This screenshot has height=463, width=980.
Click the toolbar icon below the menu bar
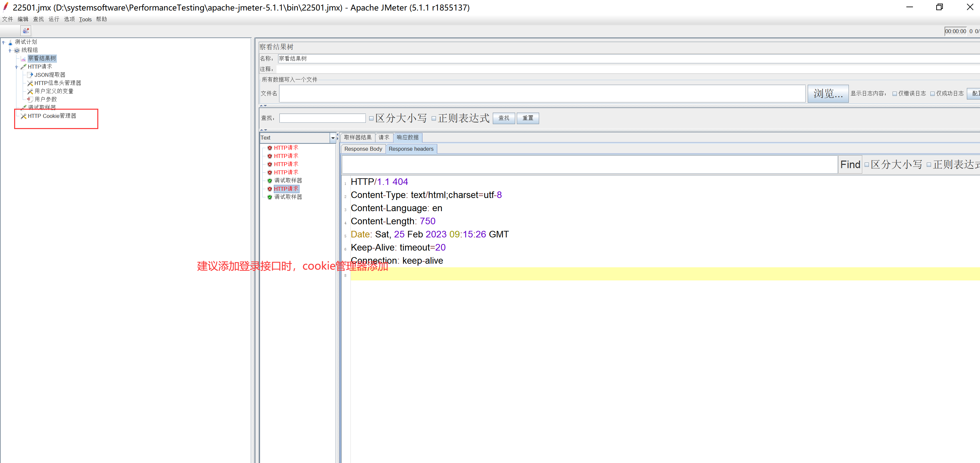tap(26, 31)
